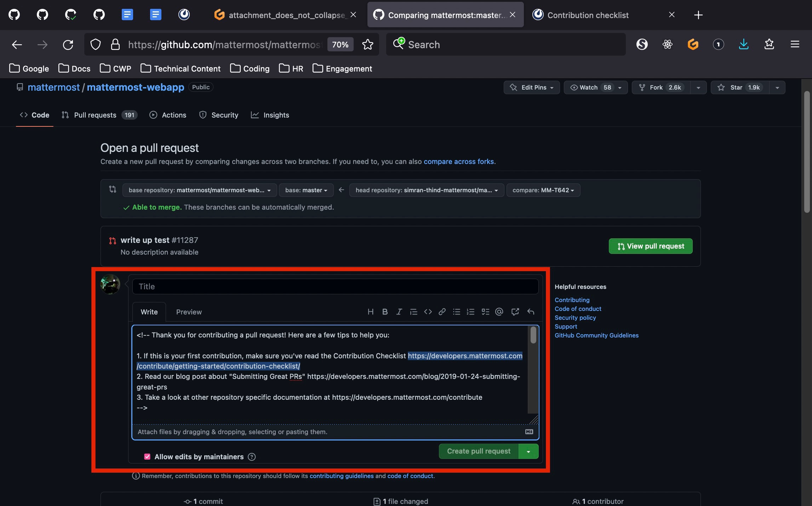The image size is (812, 506).
Task: Open the Coding bookmarks folder
Action: pos(250,69)
